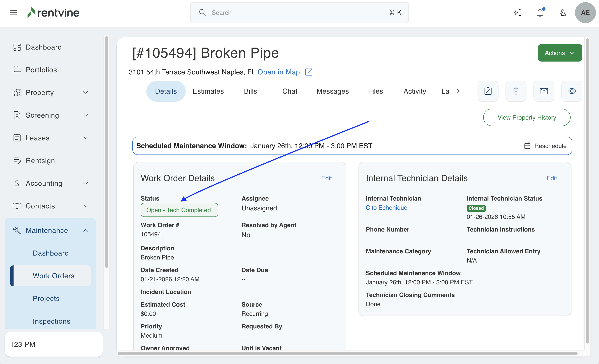
Task: Click the envelope email icon
Action: click(544, 91)
